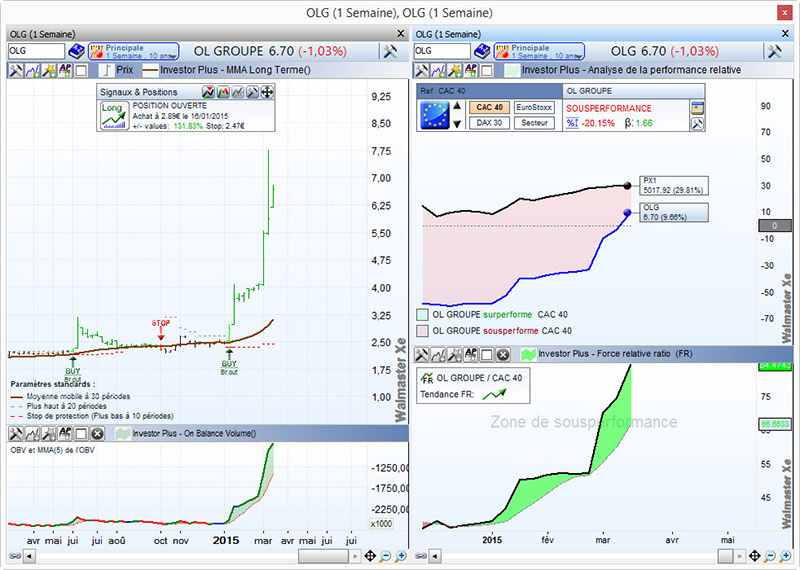Toggle checkbox in right performance toolbar

point(487,70)
